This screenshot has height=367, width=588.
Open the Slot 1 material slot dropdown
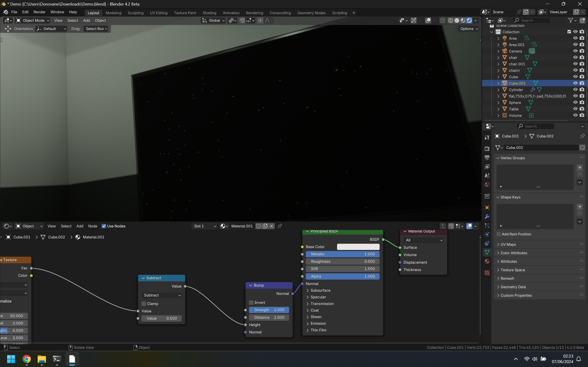click(x=204, y=226)
